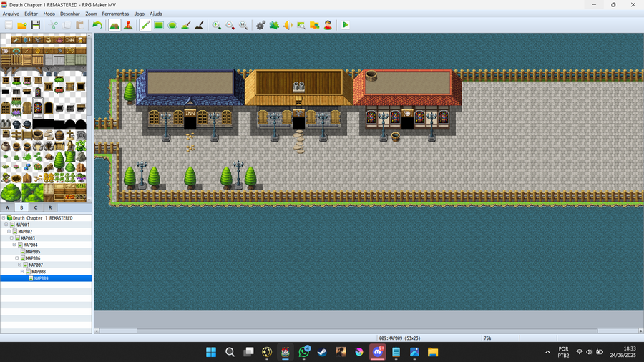Select the Ellipse drawing tool
Viewport: 644px width, 362px height.
click(x=172, y=25)
